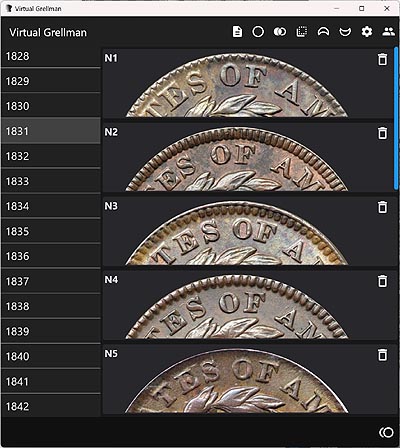Select year 1829 in list
Image resolution: width=400 pixels, height=448 pixels.
51,81
